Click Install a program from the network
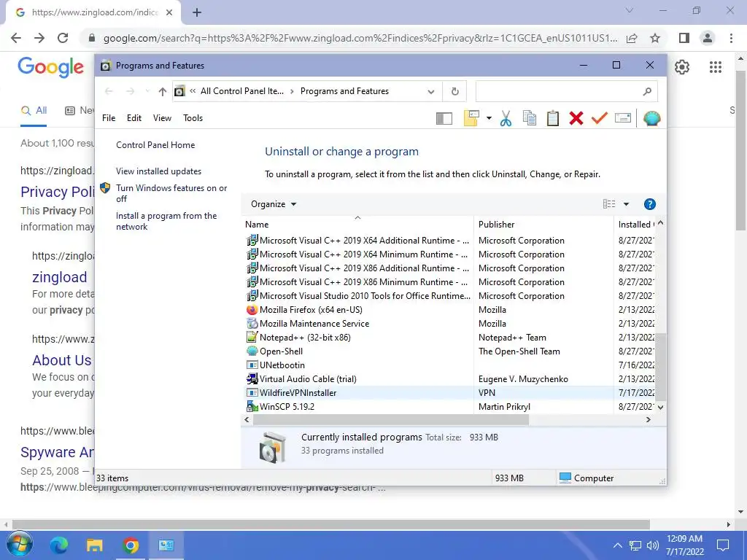The height and width of the screenshot is (560, 747). [166, 222]
